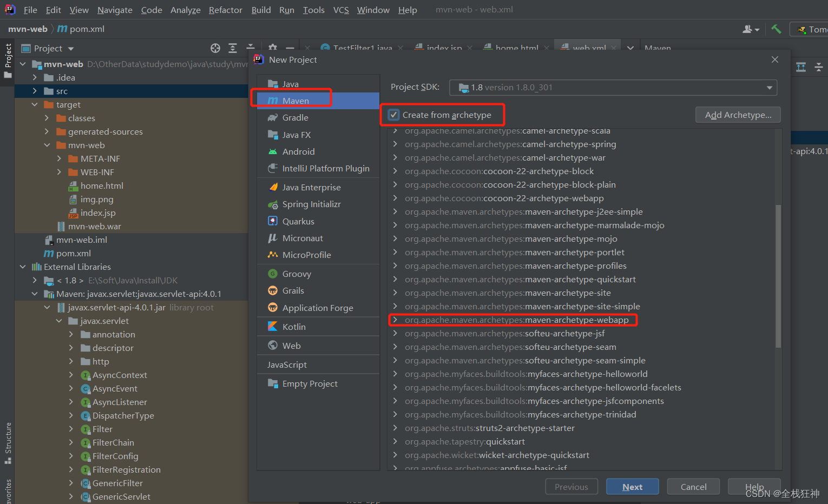Choose MicroProfile project type
Image resolution: width=828 pixels, height=504 pixels.
[x=318, y=255]
